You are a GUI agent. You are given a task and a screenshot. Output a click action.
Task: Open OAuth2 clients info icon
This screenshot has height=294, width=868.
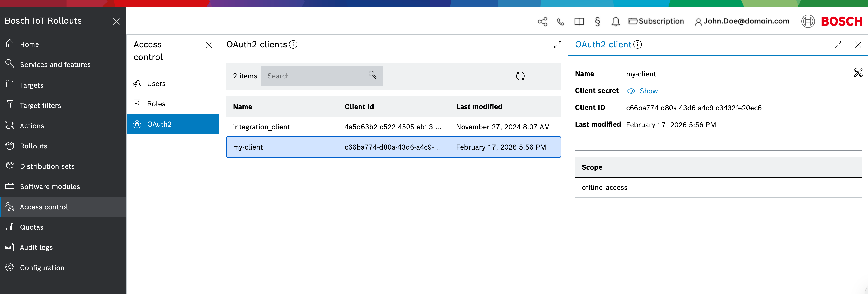click(293, 44)
